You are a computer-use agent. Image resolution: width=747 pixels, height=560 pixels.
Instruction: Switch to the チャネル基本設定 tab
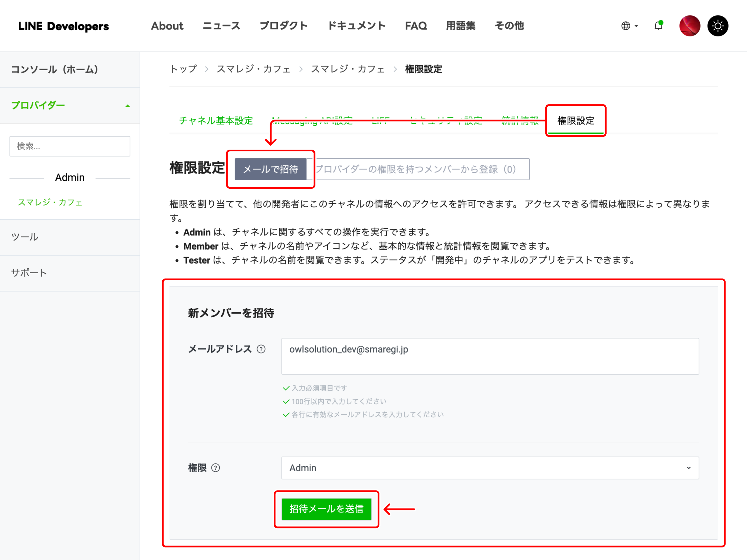coord(216,120)
